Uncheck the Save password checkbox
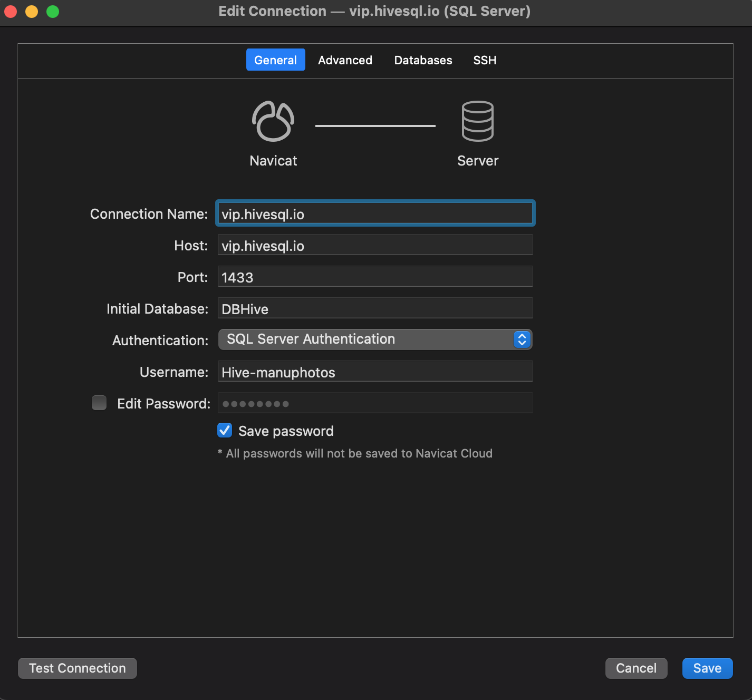 225,430
